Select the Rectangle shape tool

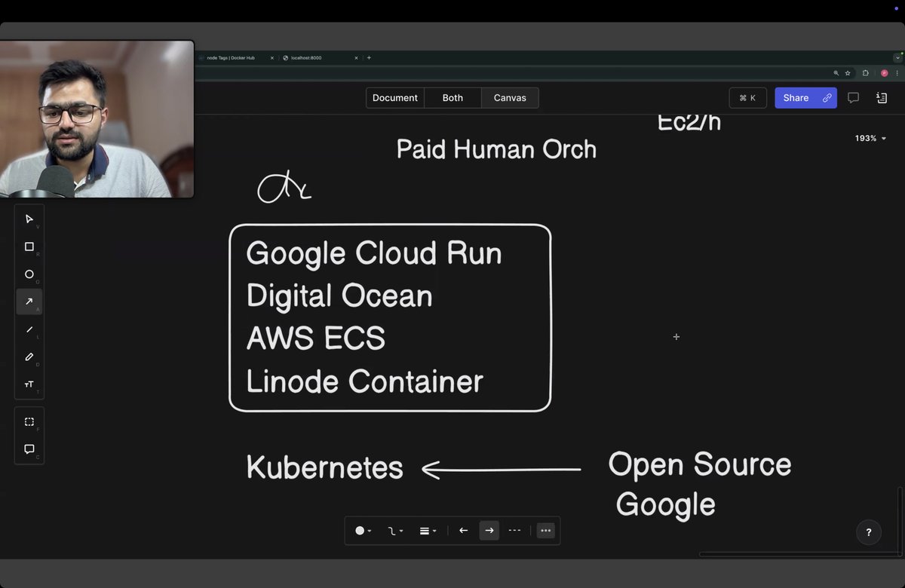pos(29,247)
